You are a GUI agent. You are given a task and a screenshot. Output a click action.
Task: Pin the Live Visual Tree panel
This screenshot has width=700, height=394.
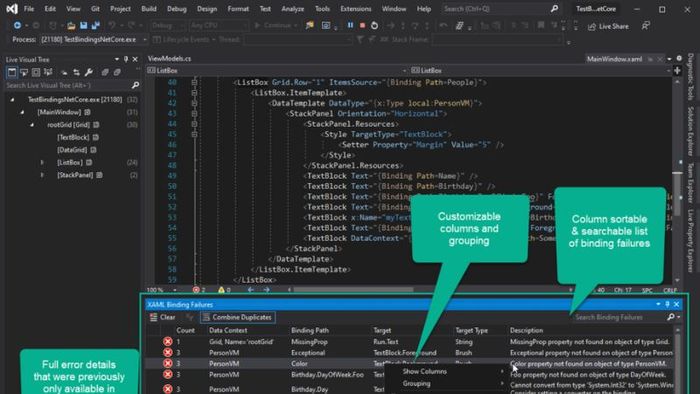pos(126,59)
